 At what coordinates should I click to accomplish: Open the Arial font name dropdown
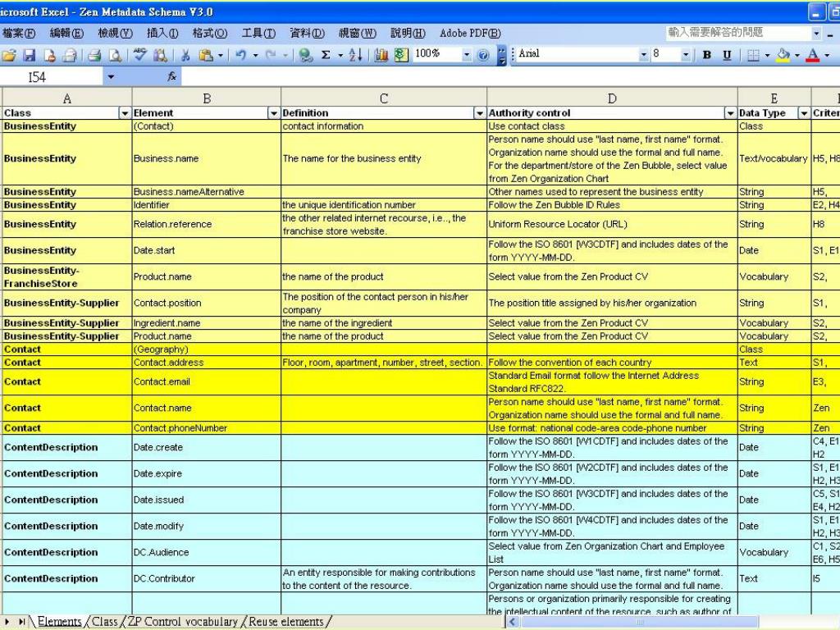(x=643, y=55)
